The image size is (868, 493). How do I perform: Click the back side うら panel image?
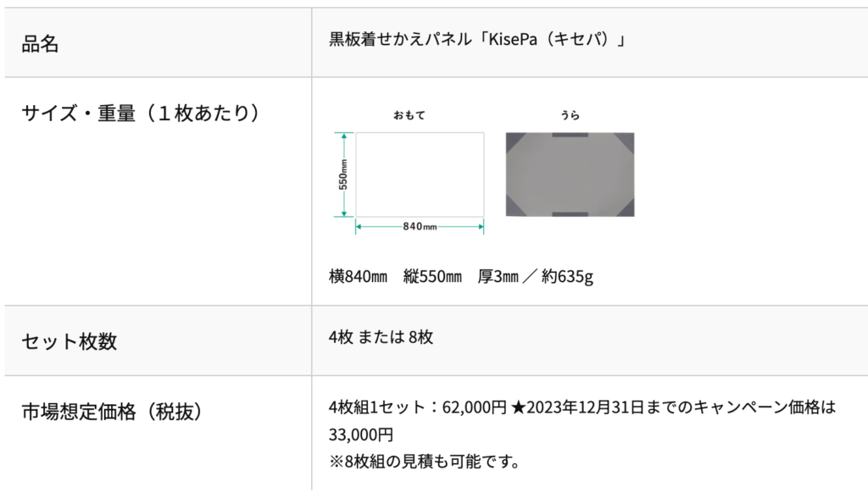[570, 174]
